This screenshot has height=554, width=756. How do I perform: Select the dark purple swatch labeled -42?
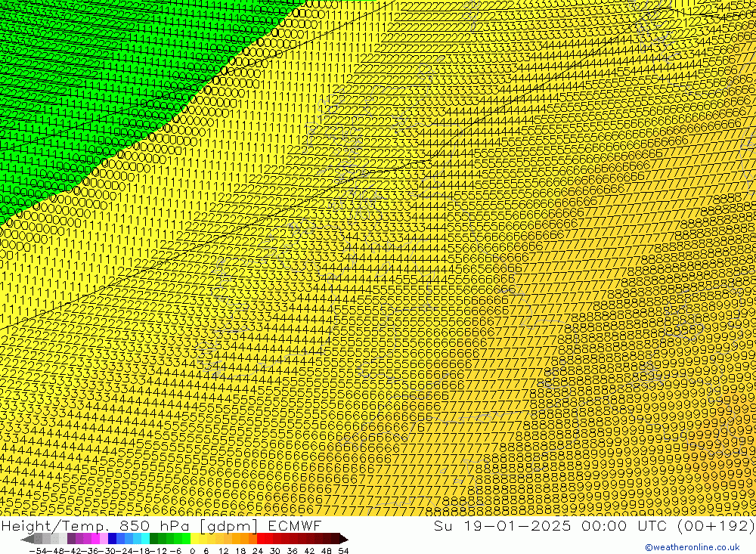[71, 539]
